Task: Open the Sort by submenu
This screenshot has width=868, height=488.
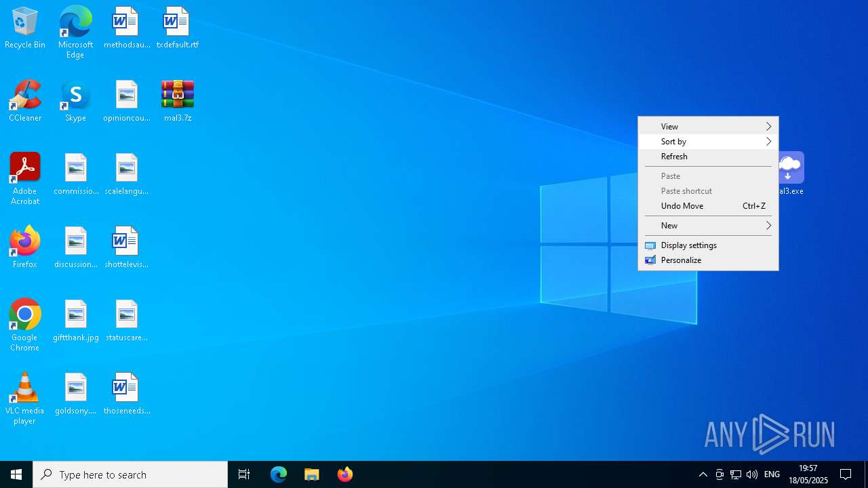Action: (708, 142)
